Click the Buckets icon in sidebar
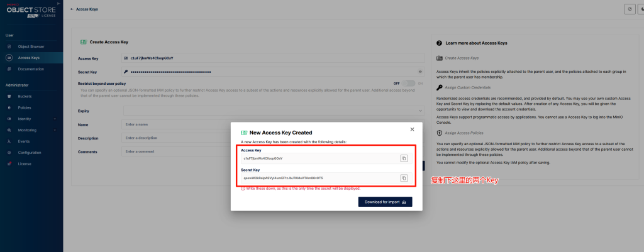Screen dimensions: 644x252 [x=9, y=96]
